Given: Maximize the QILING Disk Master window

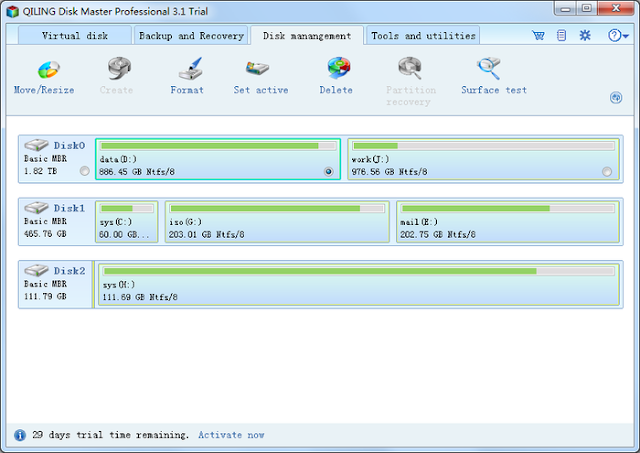Looking at the screenshot, I should click(587, 9).
